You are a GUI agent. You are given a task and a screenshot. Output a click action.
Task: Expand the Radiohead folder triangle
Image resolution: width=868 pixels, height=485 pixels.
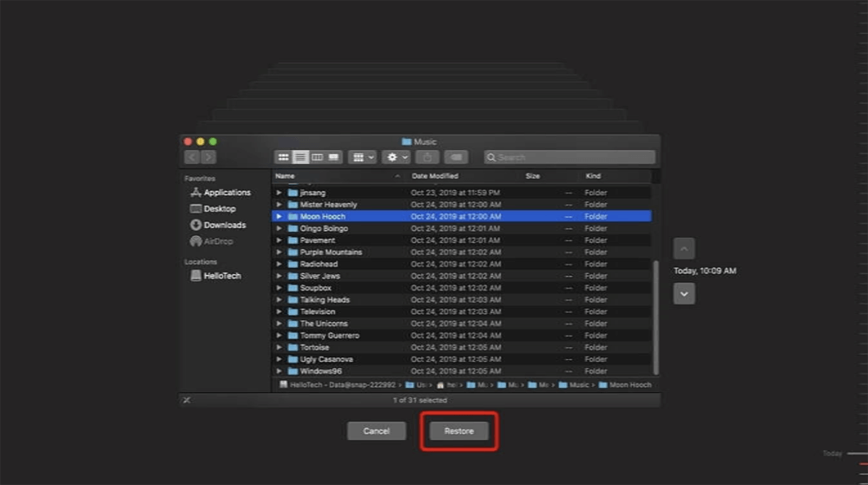279,264
